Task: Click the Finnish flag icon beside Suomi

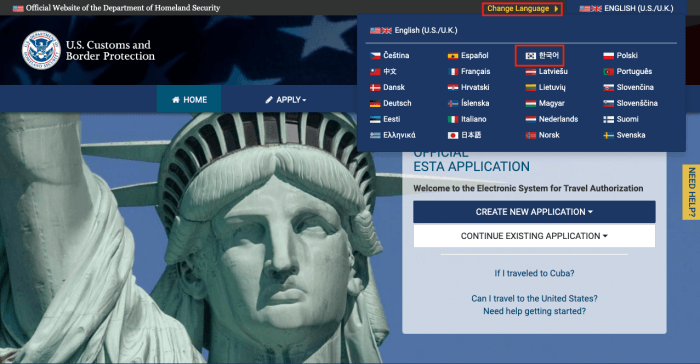Action: coord(608,119)
